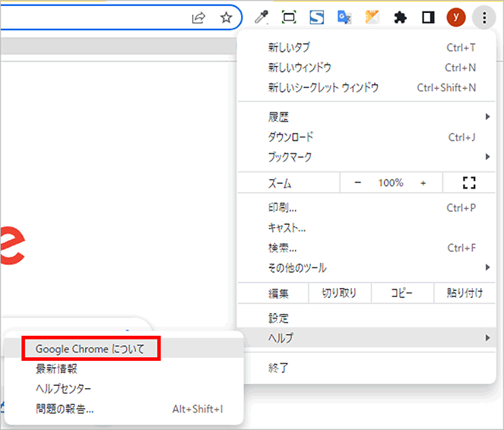Screen dimensions: 504x430
Task: Open the Google Translate extension
Action: [x=344, y=17]
